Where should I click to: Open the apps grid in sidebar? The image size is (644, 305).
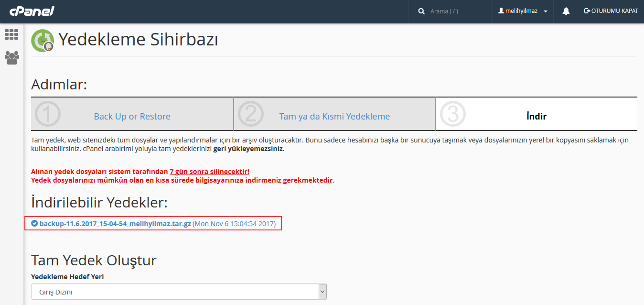click(x=11, y=34)
